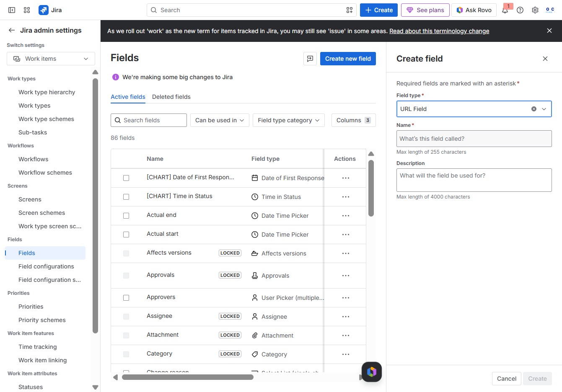562x392 pixels.
Task: Open the help question mark icon
Action: click(x=520, y=10)
